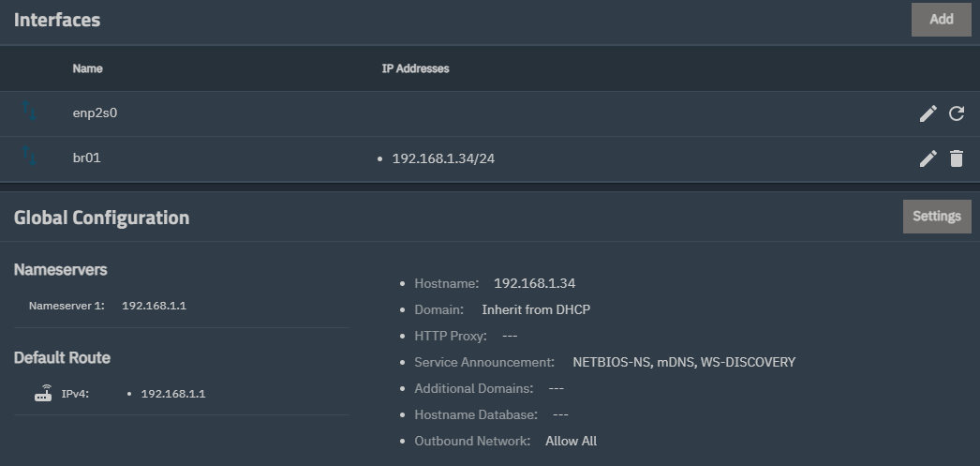
Task: Open Global Configuration Settings
Action: pos(937,217)
